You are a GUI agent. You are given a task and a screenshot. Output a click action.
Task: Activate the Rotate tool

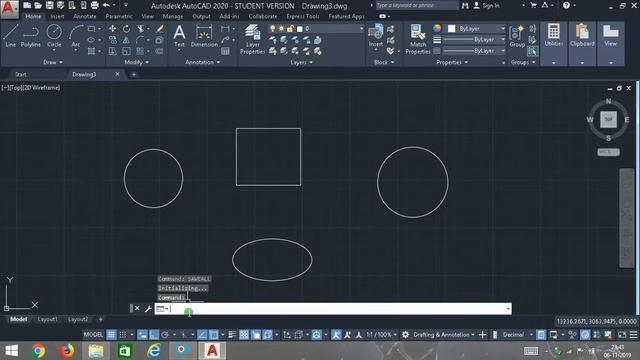127,29
